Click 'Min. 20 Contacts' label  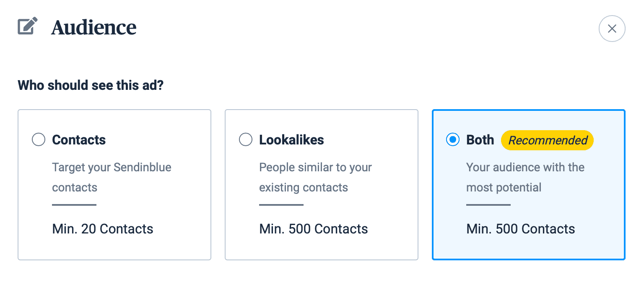click(x=102, y=229)
